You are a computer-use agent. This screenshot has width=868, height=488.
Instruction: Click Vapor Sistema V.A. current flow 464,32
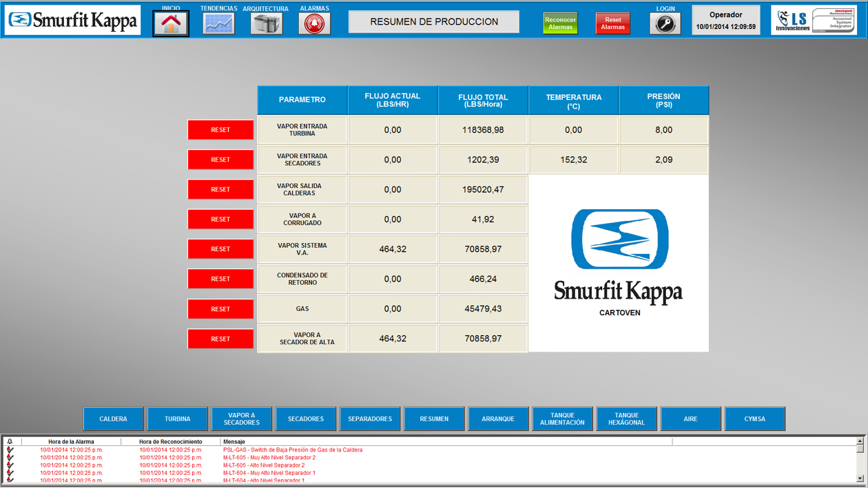coord(393,249)
